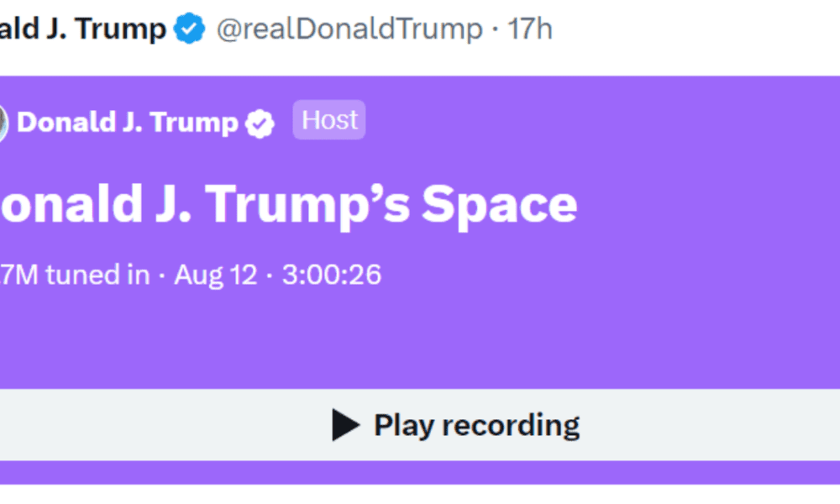Click the "Host" badge label

[329, 120]
